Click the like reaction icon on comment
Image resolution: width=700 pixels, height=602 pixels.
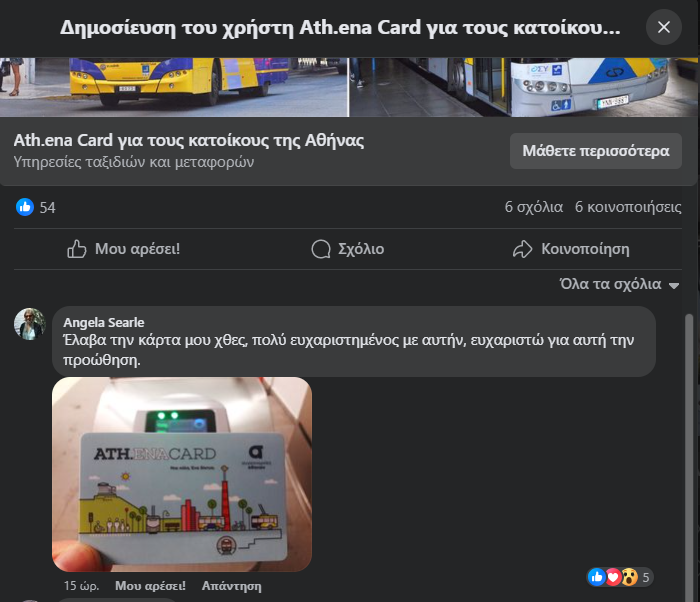point(597,577)
